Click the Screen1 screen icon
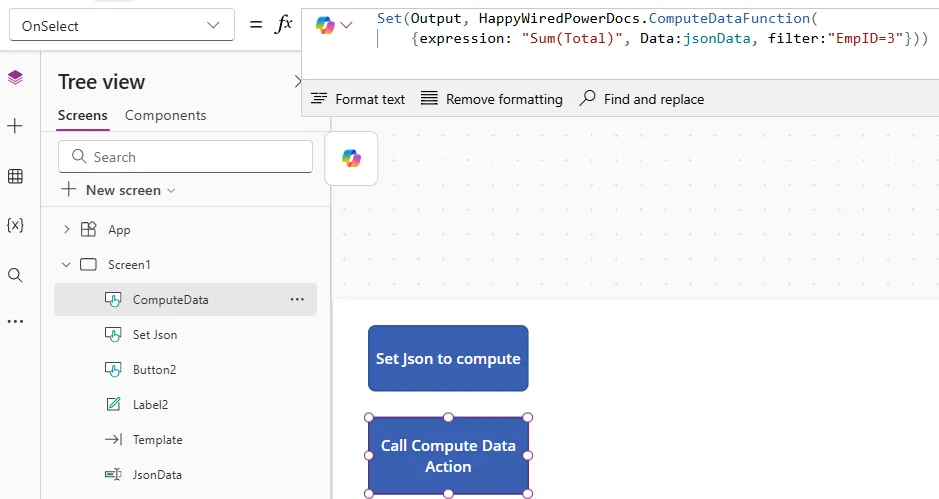The image size is (939, 499). 88,264
